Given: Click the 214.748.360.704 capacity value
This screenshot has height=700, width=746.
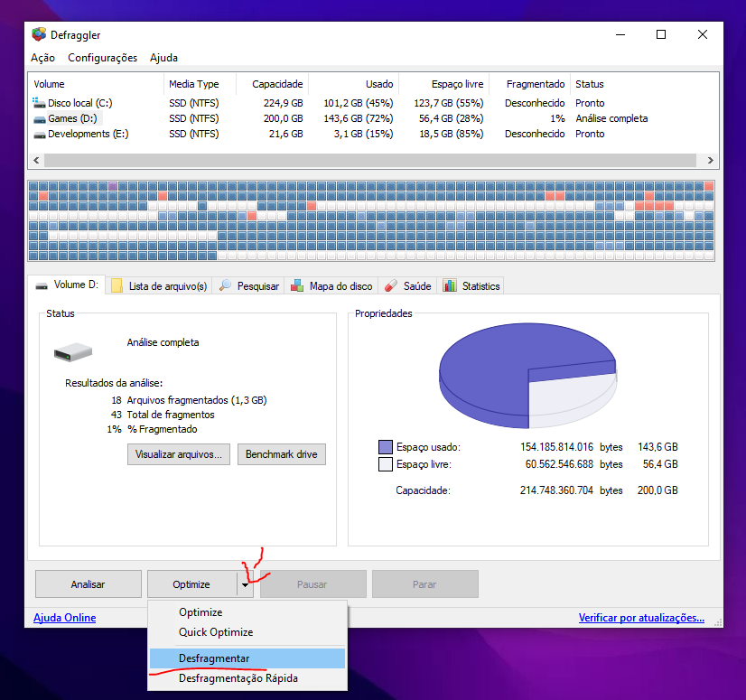Looking at the screenshot, I should (556, 490).
